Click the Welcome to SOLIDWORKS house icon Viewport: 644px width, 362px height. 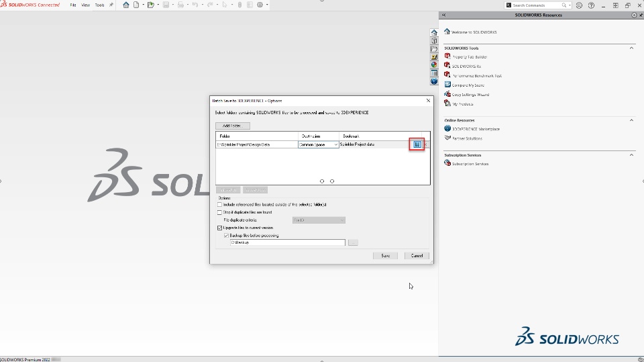pos(447,32)
